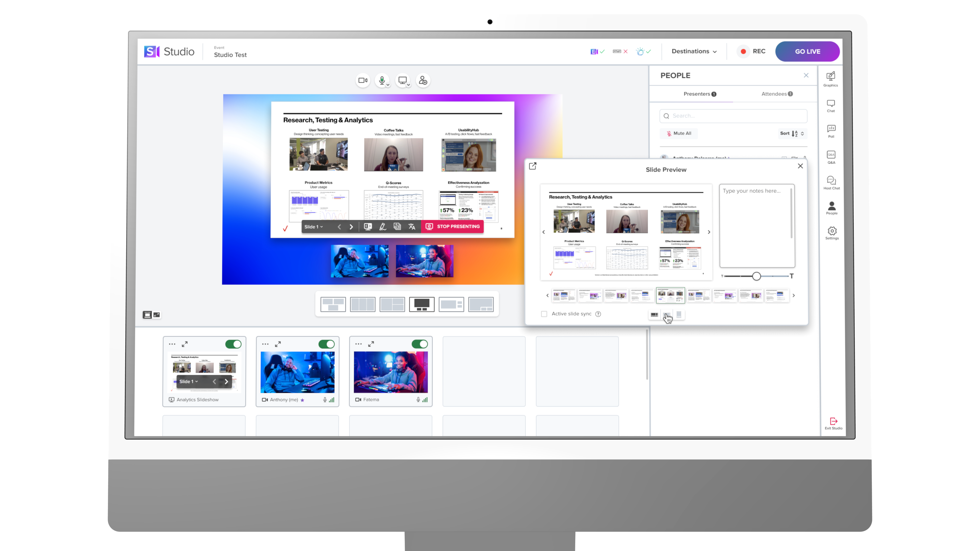980x551 pixels.
Task: Click Mute All in the People panel
Action: [679, 133]
